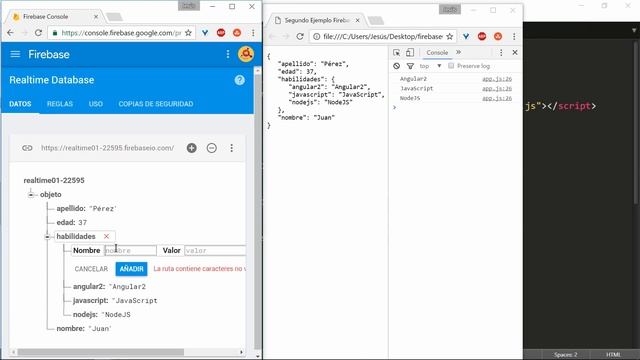Toggle DevTools device toolbar icon

click(x=410, y=53)
